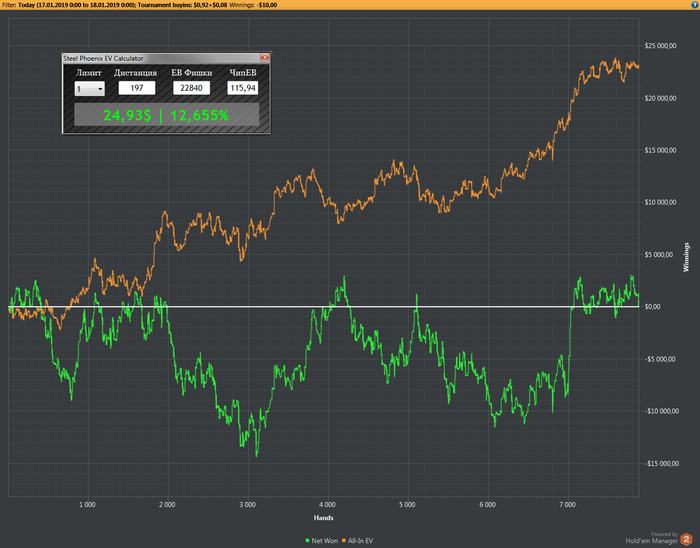This screenshot has width=700, height=548.
Task: Click the Hold'em Manager 2 logo icon
Action: pos(686,539)
